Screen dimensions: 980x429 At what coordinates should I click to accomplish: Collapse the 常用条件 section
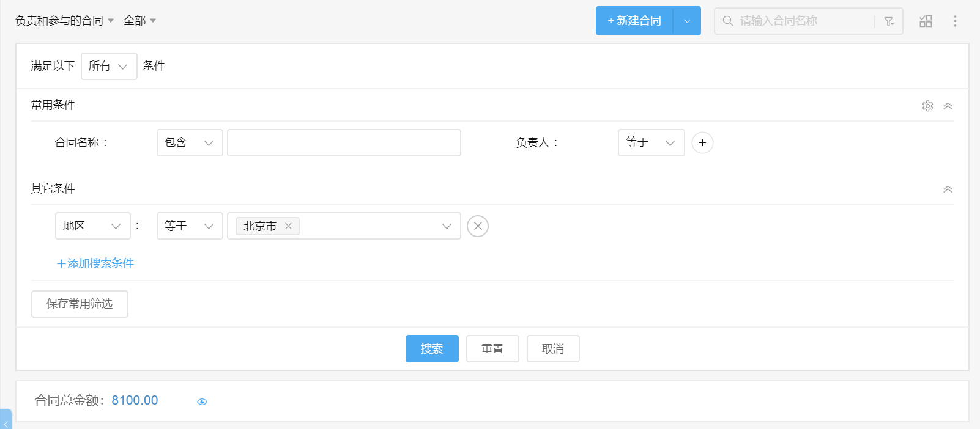(x=948, y=106)
